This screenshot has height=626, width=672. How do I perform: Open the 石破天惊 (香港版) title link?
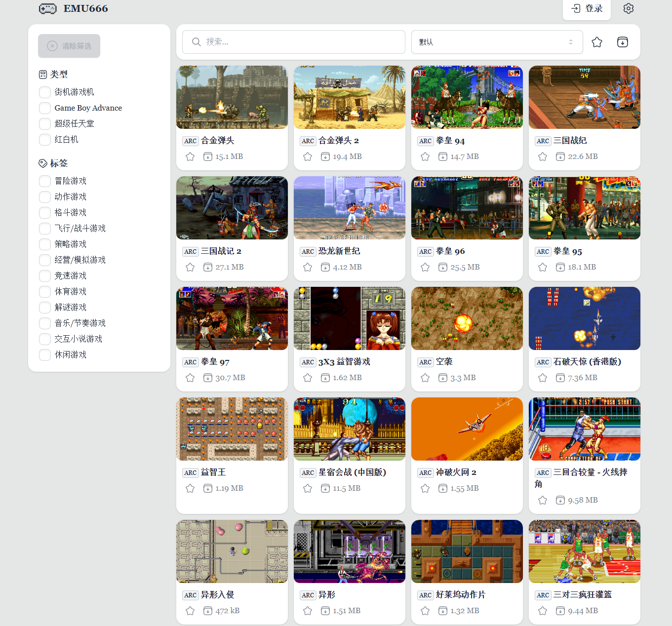(x=587, y=362)
